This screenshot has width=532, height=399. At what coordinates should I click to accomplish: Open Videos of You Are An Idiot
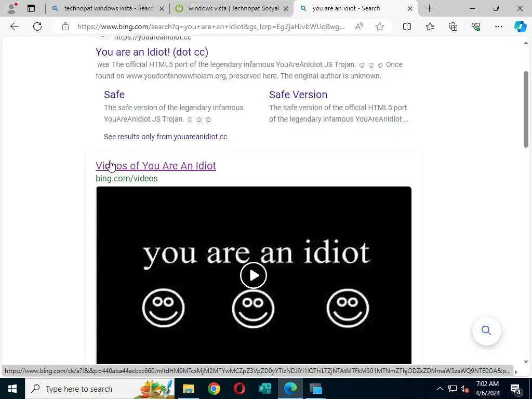pyautogui.click(x=156, y=166)
